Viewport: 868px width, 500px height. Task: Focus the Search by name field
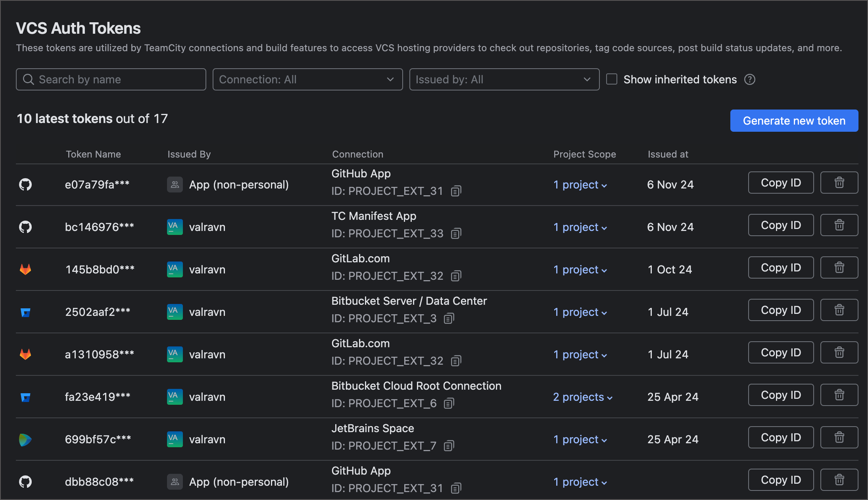111,79
